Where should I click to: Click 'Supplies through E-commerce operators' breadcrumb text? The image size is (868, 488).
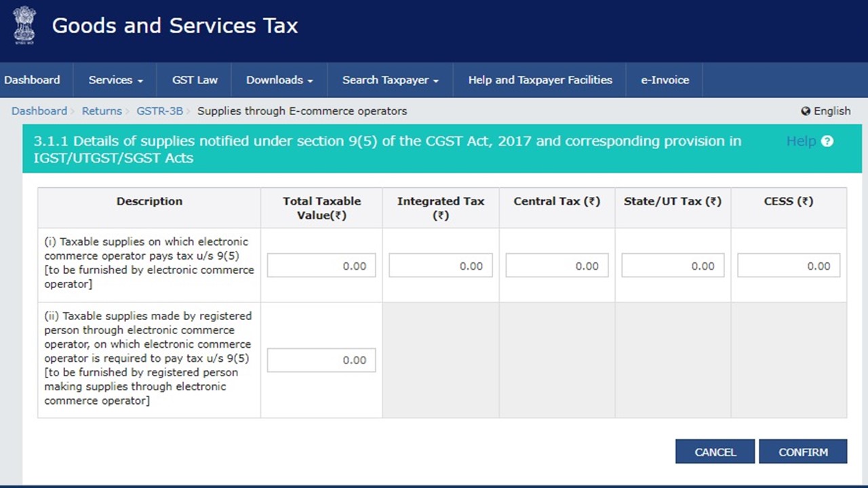pyautogui.click(x=302, y=111)
